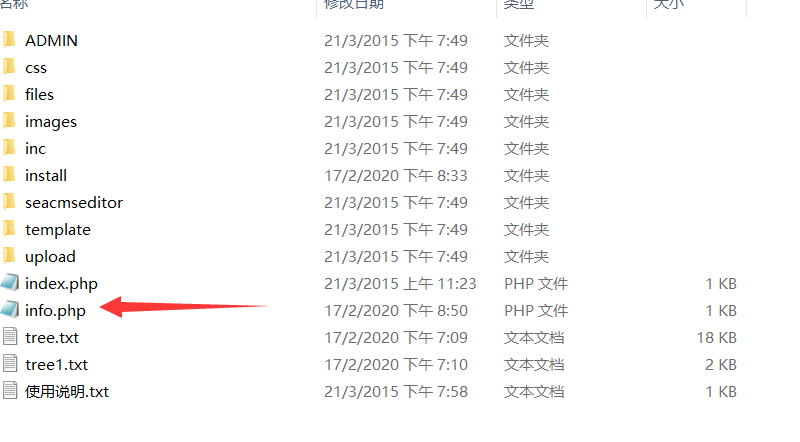Select the install folder name
Image resolution: width=800 pixels, height=442 pixels.
(46, 176)
